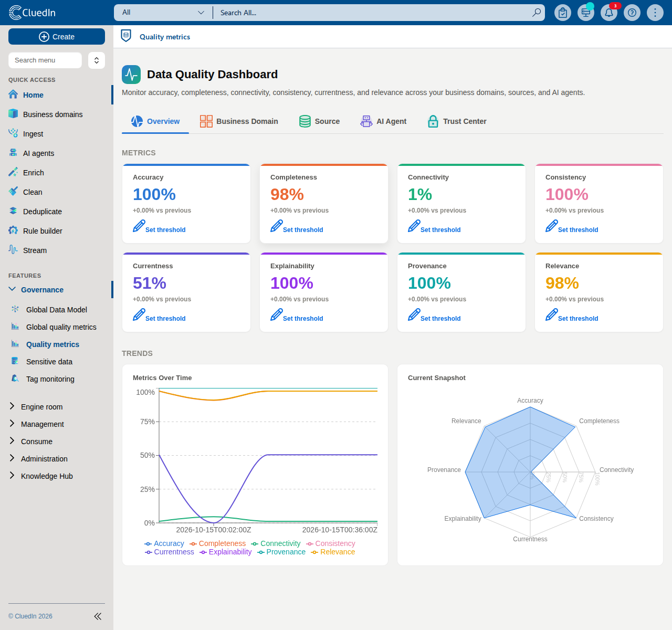Open the All search scope dropdown
Image resolution: width=672 pixels, height=630 pixels.
(163, 13)
